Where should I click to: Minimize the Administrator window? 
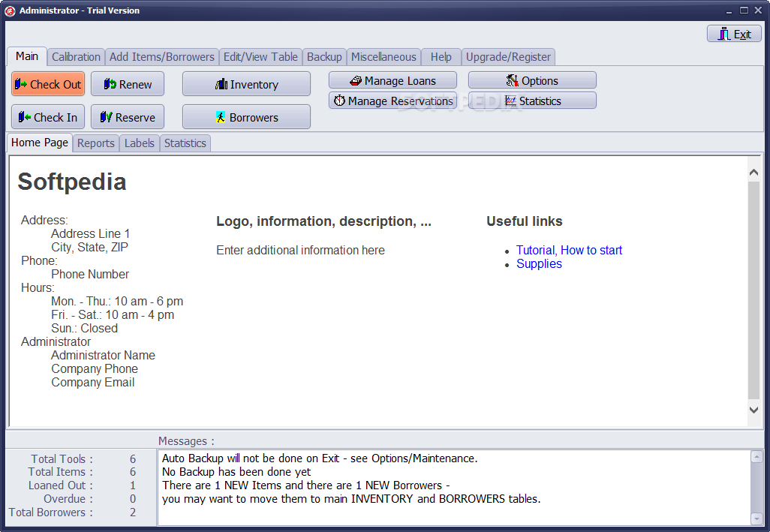tap(729, 11)
